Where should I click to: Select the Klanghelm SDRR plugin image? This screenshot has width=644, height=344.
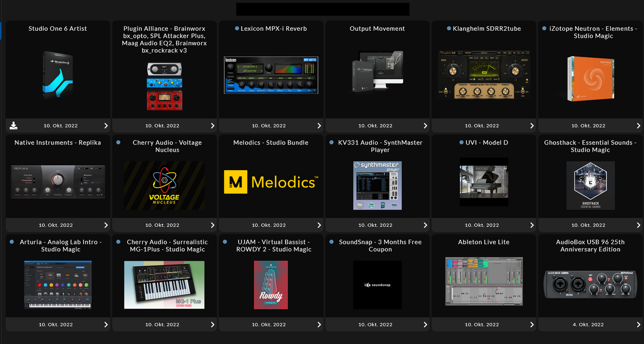(484, 75)
